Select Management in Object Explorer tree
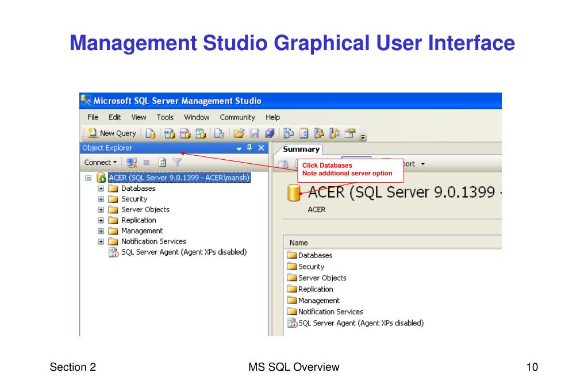Image resolution: width=588 pixels, height=392 pixels. pos(142,230)
